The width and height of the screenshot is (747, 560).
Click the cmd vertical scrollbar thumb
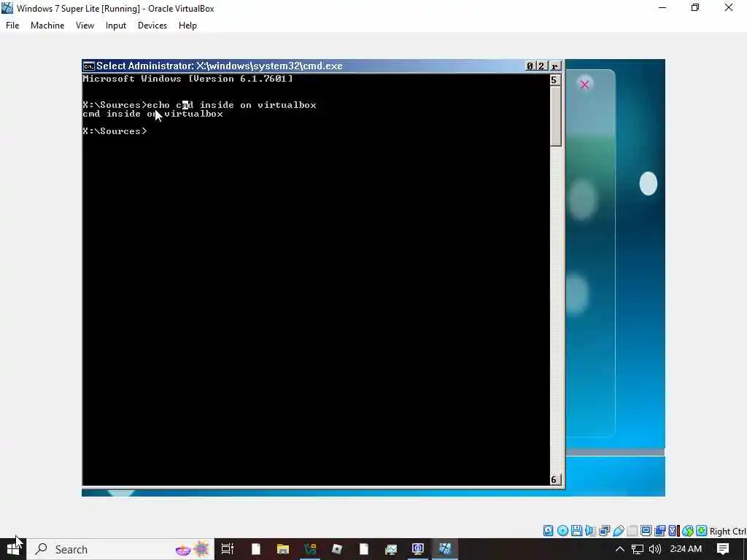point(555,116)
